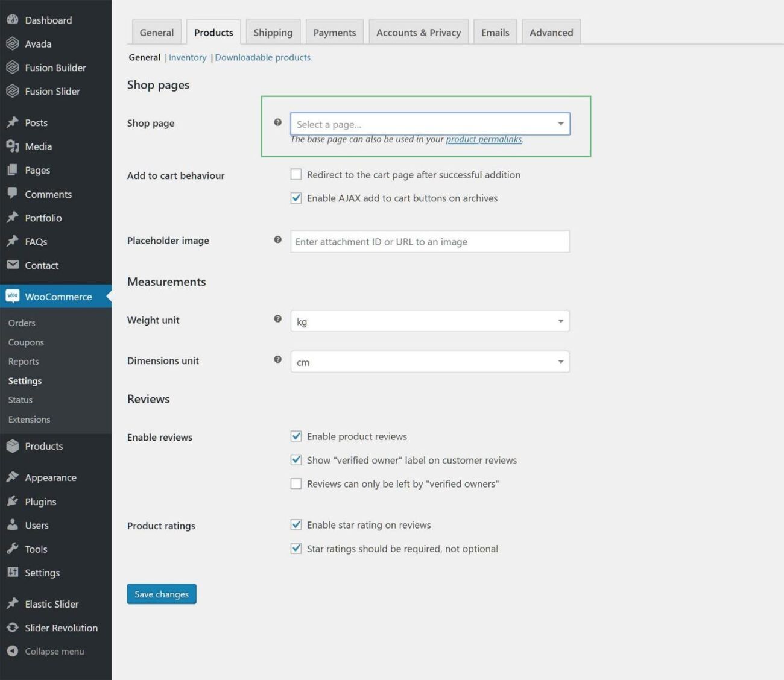Screen dimensions: 784x680
Task: Open the Advanced tab
Action: (551, 33)
